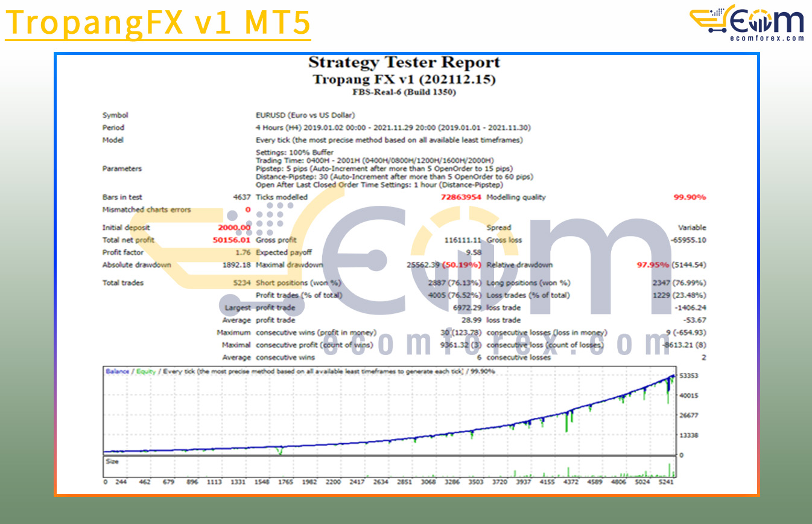This screenshot has height=524, width=812.
Task: Click the Largest profit trade value 6972.29
Action: 467,308
